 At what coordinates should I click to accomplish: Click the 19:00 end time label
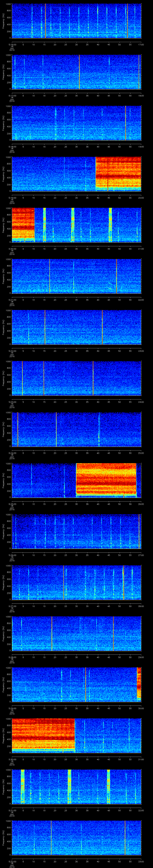click(x=141, y=147)
